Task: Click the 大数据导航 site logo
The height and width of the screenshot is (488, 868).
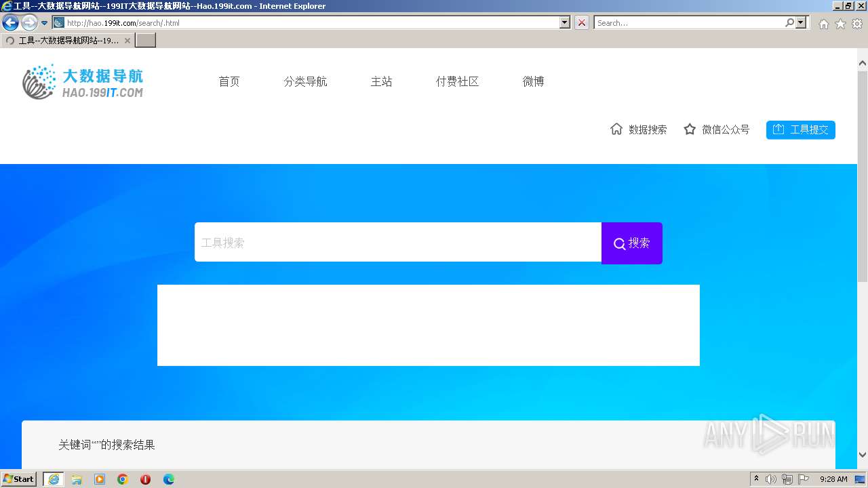Action: click(x=83, y=82)
